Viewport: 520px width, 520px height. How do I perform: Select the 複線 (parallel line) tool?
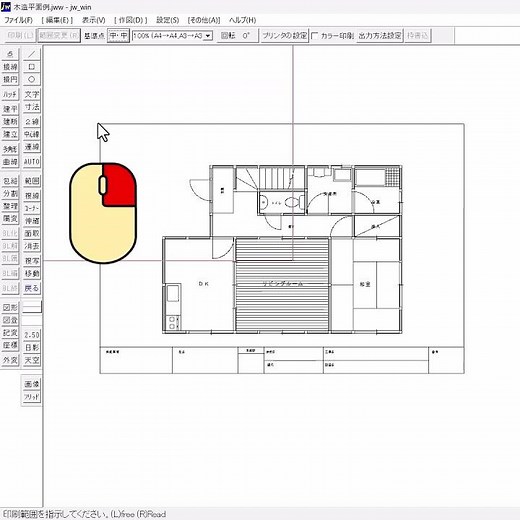click(32, 195)
